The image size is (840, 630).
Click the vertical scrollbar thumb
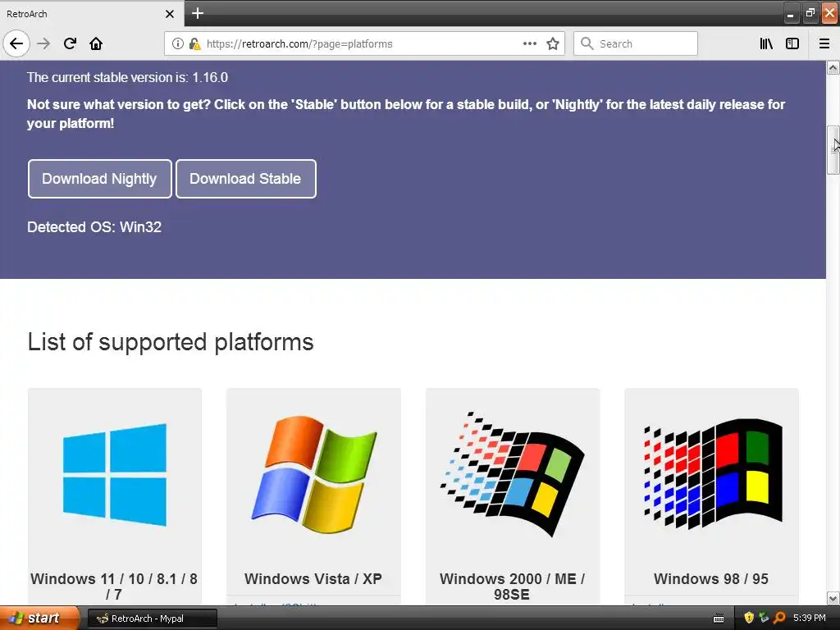(833, 150)
